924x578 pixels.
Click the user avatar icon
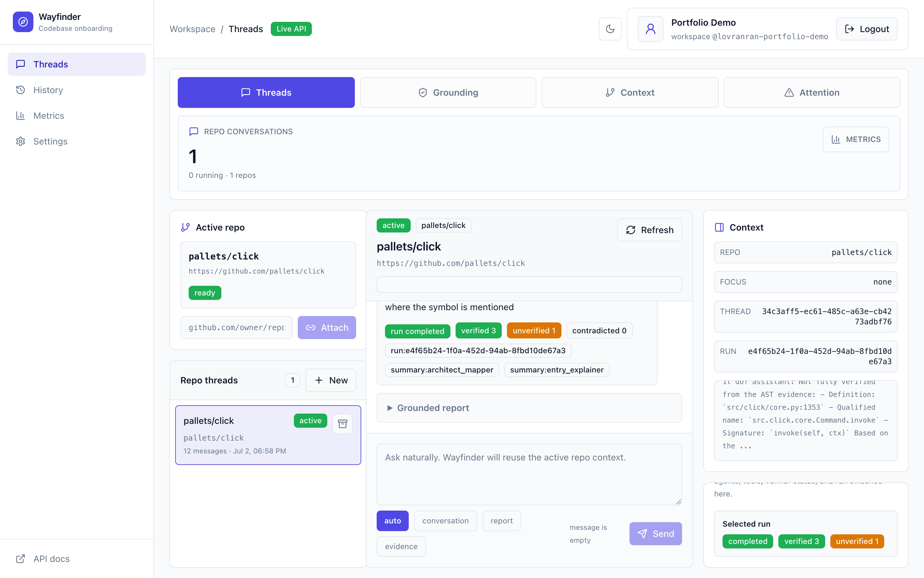(x=650, y=29)
